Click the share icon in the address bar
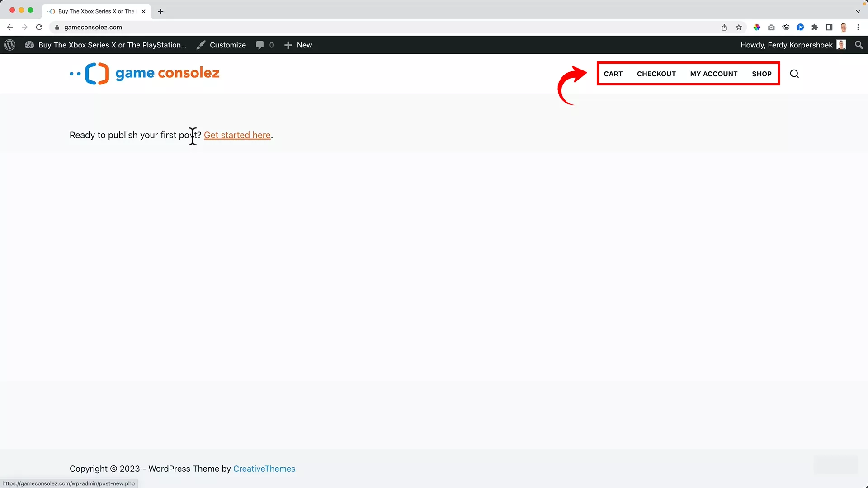868x488 pixels. (724, 27)
